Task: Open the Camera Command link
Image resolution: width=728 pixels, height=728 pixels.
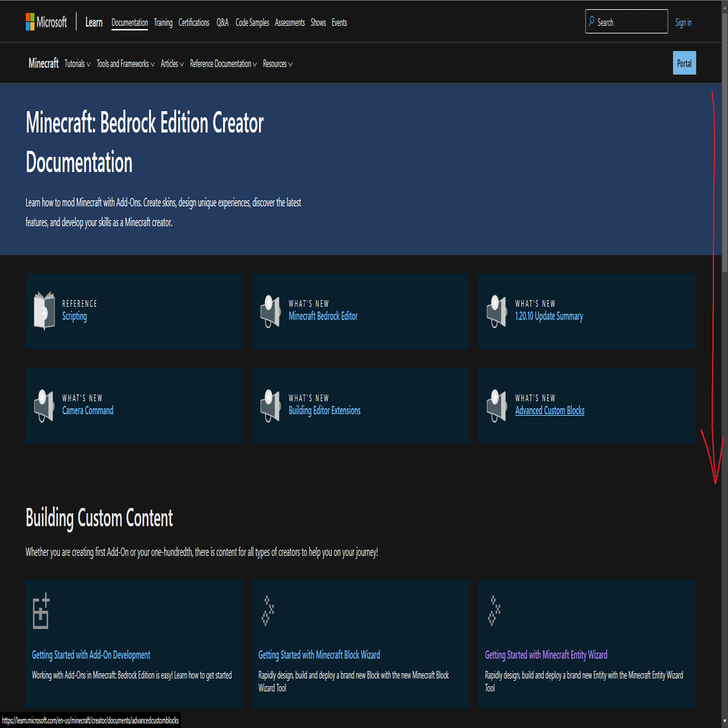Action: [x=88, y=410]
